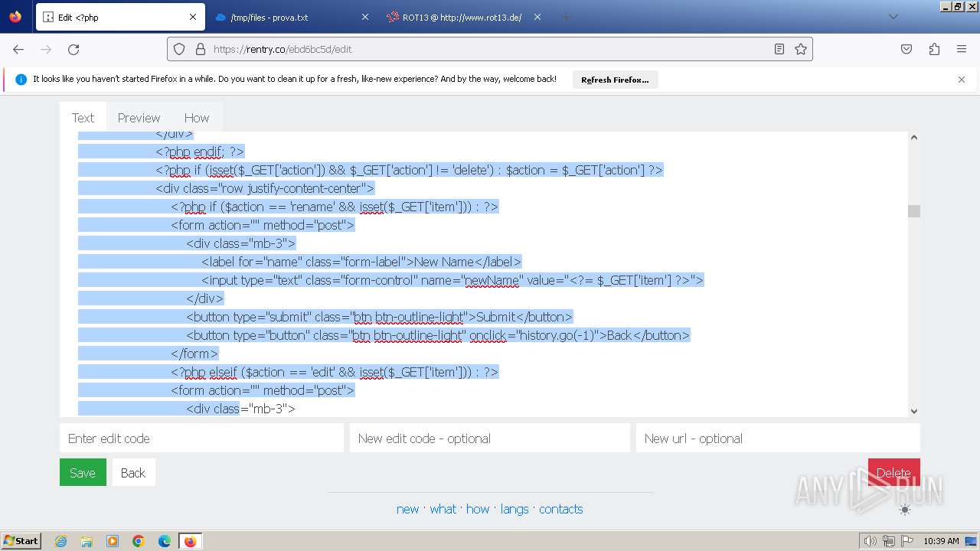The image size is (980, 551).
Task: Click the '</form>' line in editor
Action: click(194, 354)
